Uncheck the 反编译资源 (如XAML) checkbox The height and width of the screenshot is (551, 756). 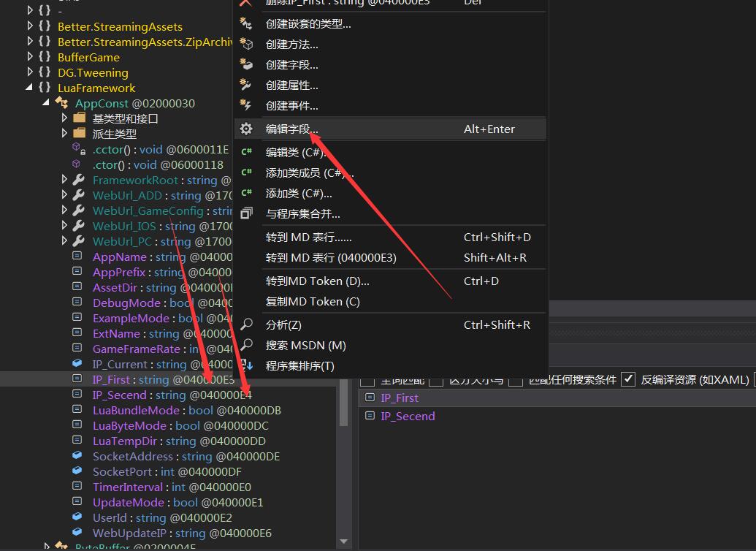point(627,379)
